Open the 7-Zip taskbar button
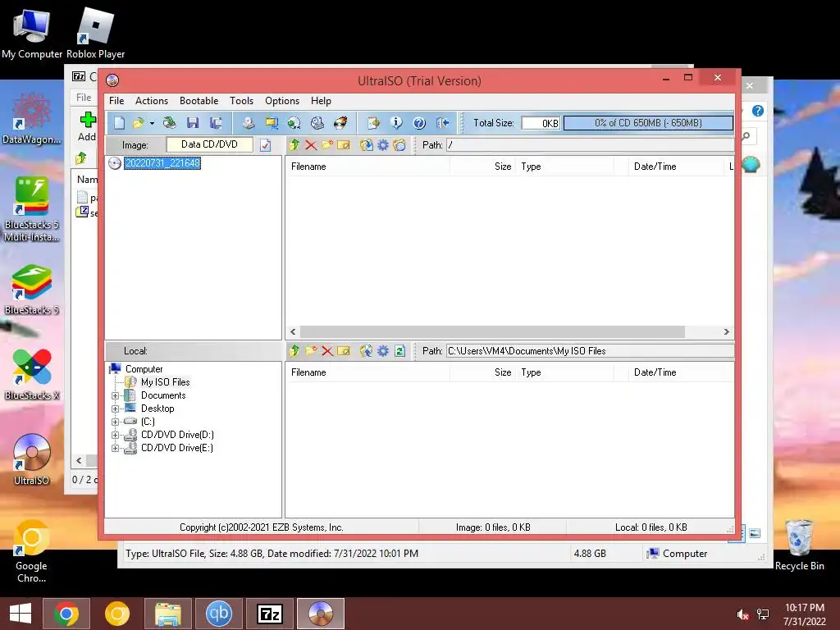 tap(270, 614)
